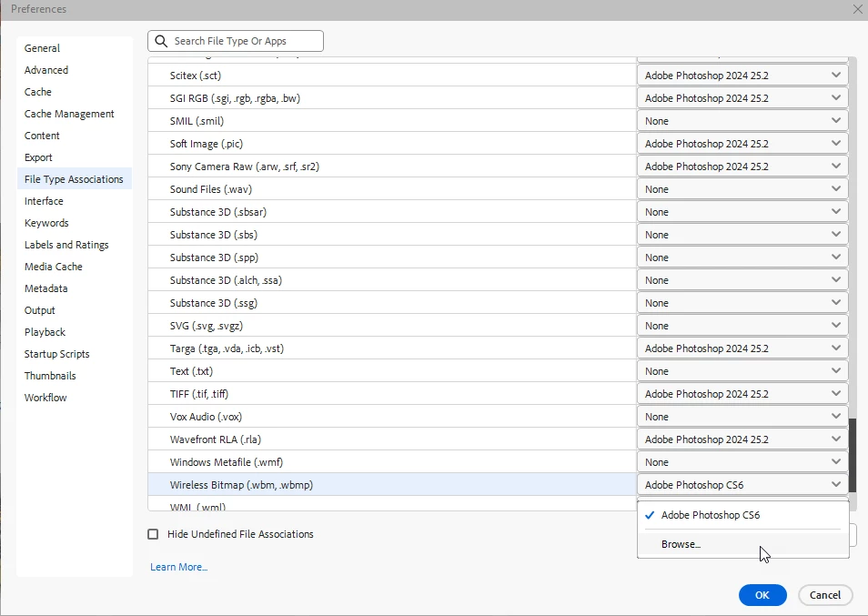
Task: Open the Sony Camera Raw application dropdown
Action: click(x=742, y=167)
